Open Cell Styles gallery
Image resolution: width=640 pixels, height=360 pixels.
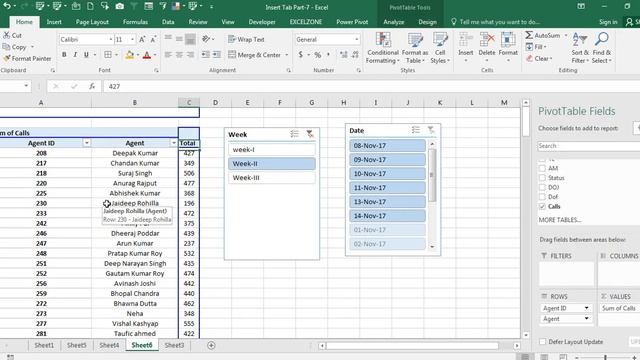point(440,48)
